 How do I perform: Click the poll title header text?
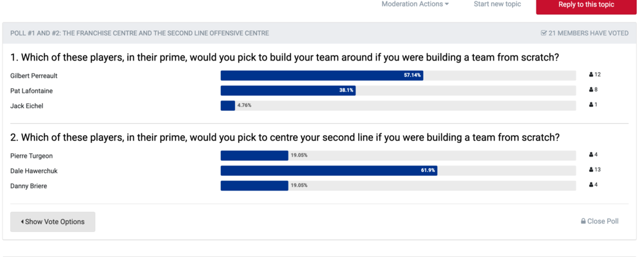(140, 33)
